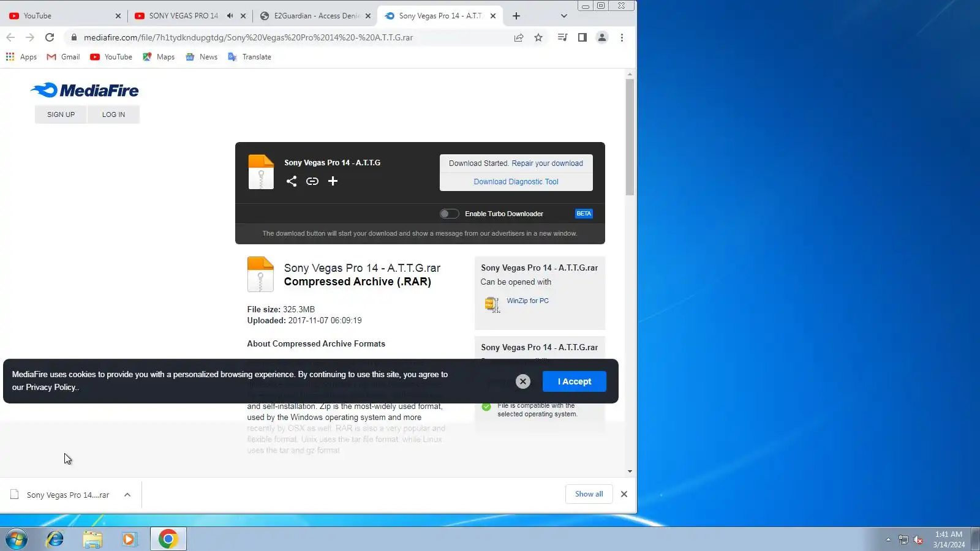
Task: Open the media controls icon
Action: [x=562, y=37]
